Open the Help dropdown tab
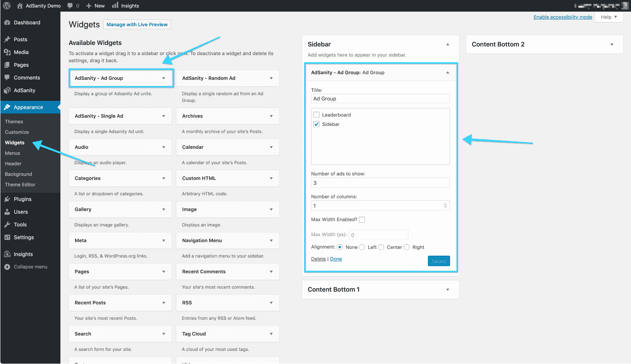This screenshot has height=364, width=631. click(x=609, y=17)
